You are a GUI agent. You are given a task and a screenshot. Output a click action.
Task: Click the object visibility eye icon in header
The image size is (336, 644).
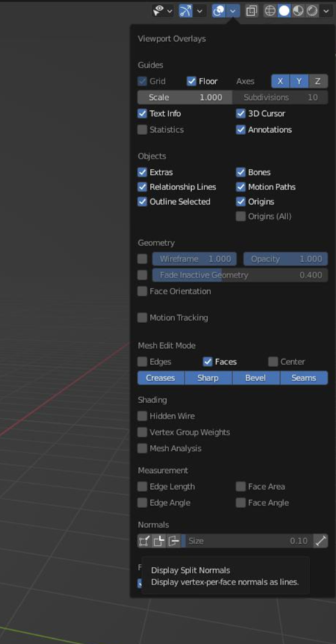click(158, 11)
